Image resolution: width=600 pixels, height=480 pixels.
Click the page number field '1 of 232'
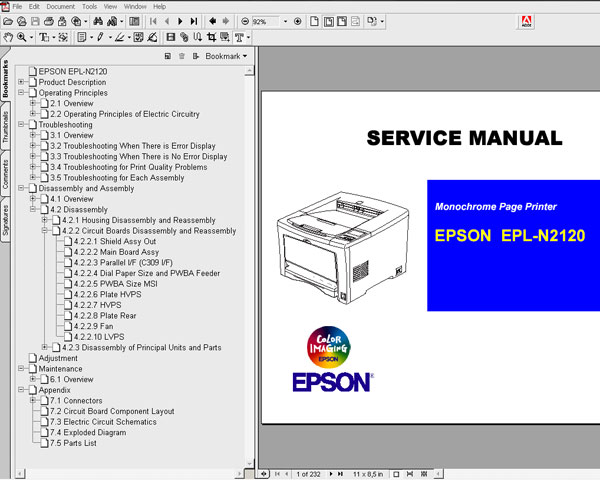[x=308, y=474]
